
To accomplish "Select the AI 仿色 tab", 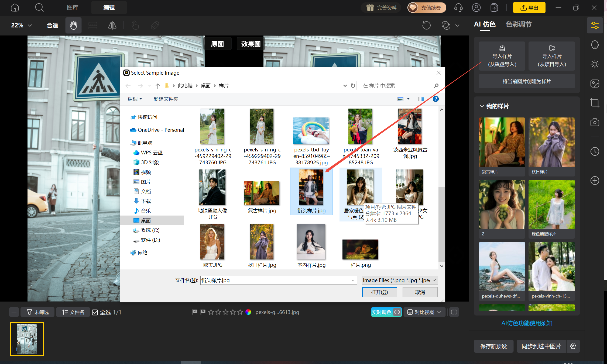I will pyautogui.click(x=485, y=25).
